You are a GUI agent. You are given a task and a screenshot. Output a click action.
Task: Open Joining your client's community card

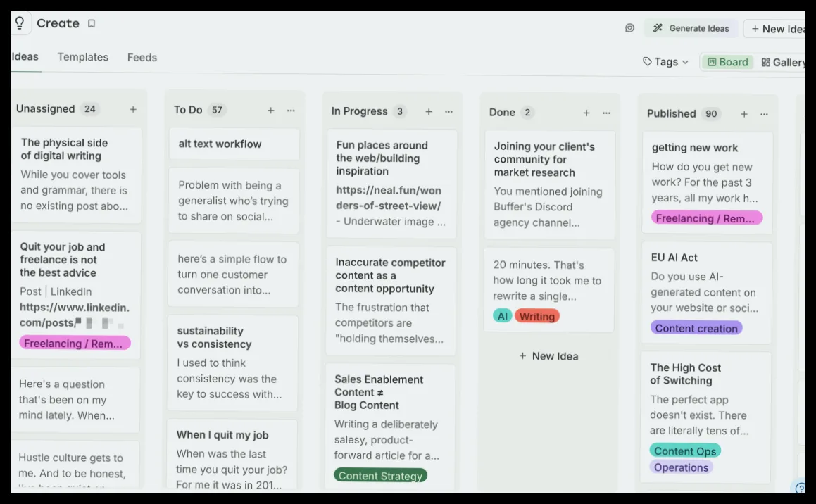(550, 184)
